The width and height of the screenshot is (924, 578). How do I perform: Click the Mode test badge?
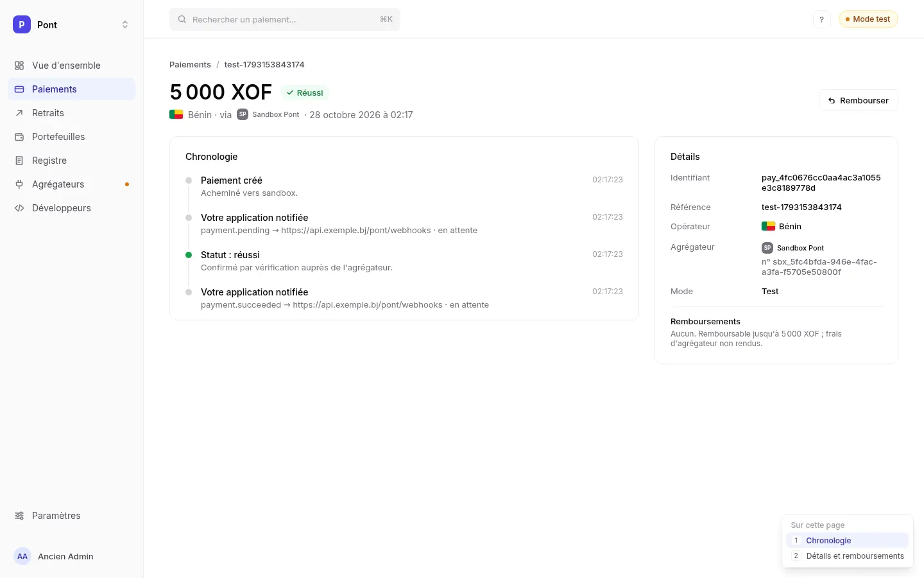(x=868, y=19)
